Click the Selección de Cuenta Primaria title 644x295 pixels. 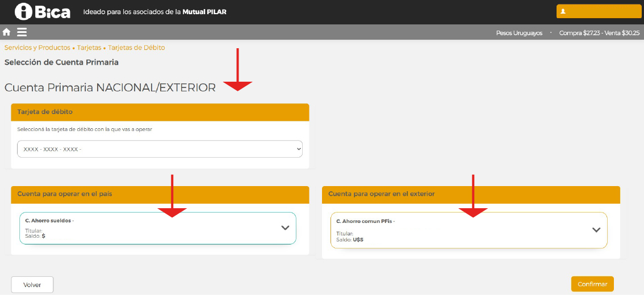61,63
